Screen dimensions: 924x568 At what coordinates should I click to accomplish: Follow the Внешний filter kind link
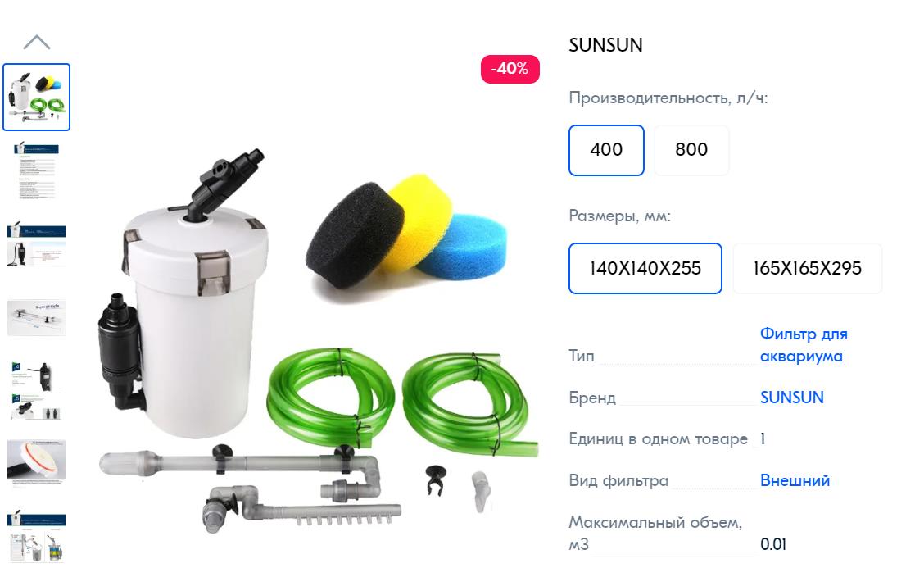click(795, 480)
